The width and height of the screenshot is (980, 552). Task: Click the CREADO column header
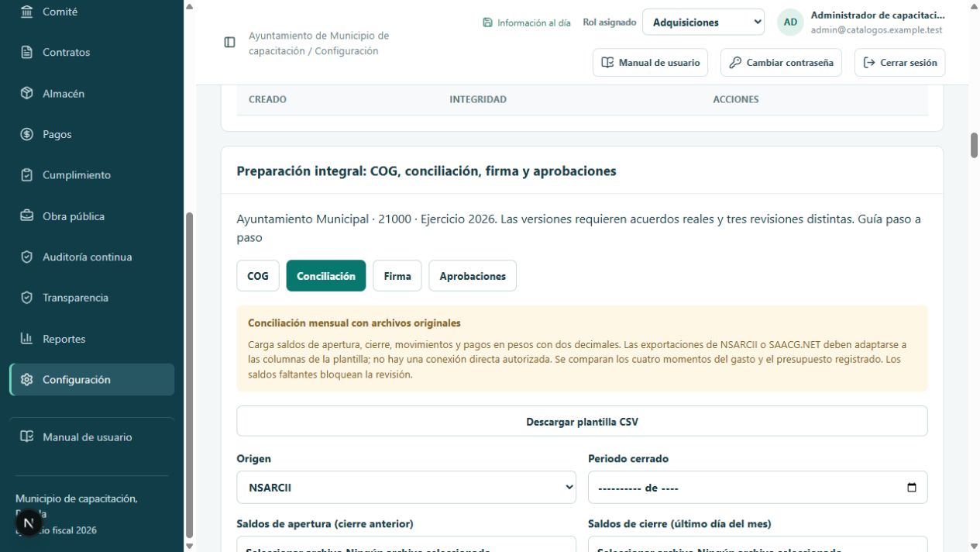(267, 99)
